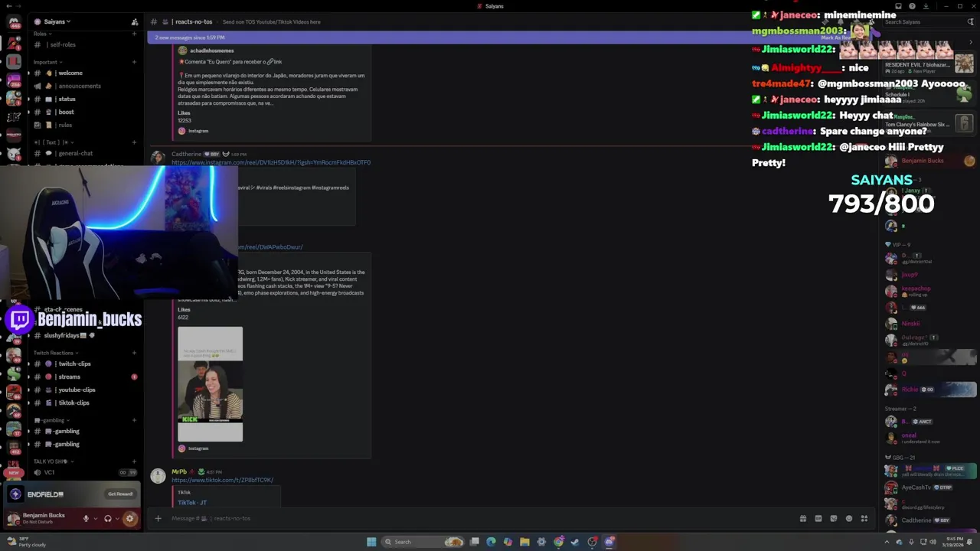Open Cadtherine's avatar in chat

coord(158,158)
